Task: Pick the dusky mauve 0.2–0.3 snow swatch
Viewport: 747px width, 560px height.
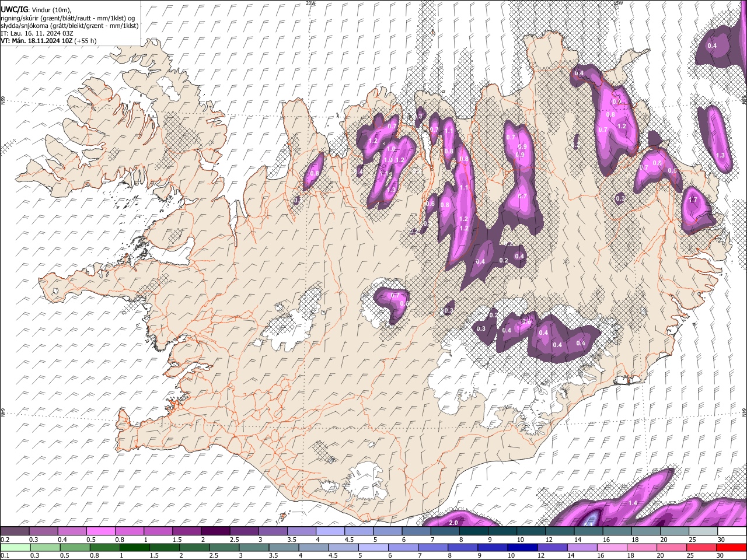Action: pos(16,531)
